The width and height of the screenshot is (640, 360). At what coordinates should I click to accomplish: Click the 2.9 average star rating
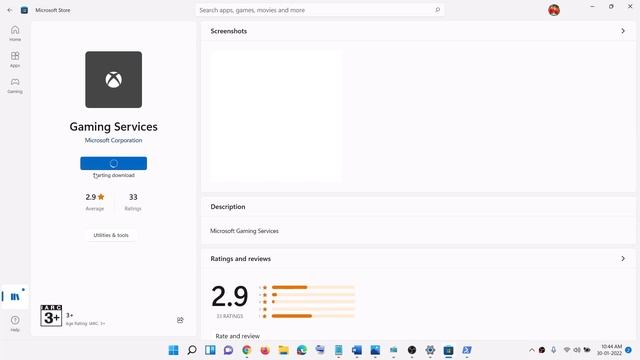(95, 202)
